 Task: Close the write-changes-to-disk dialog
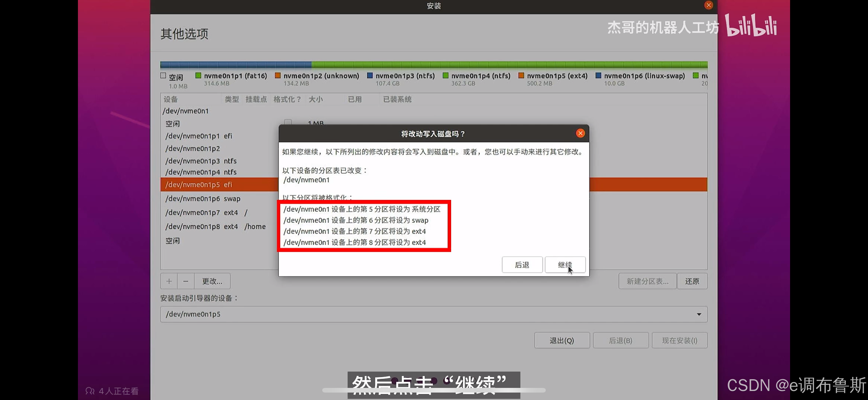[x=580, y=133]
